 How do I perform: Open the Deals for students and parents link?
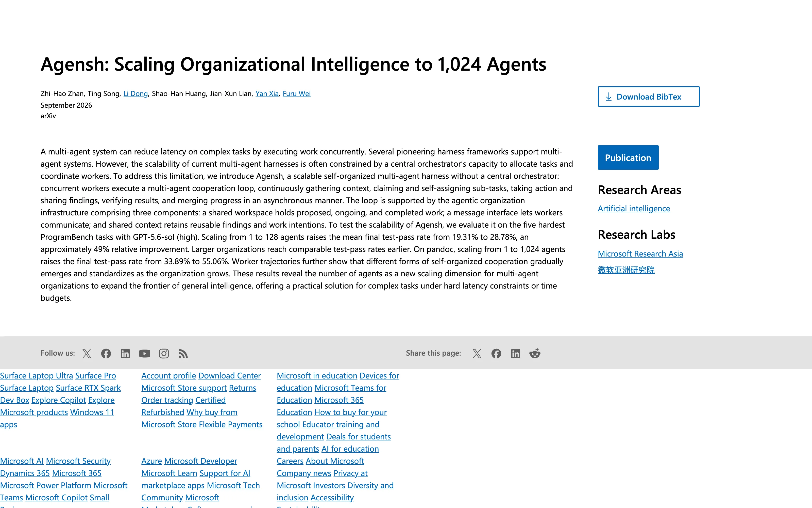click(x=358, y=437)
